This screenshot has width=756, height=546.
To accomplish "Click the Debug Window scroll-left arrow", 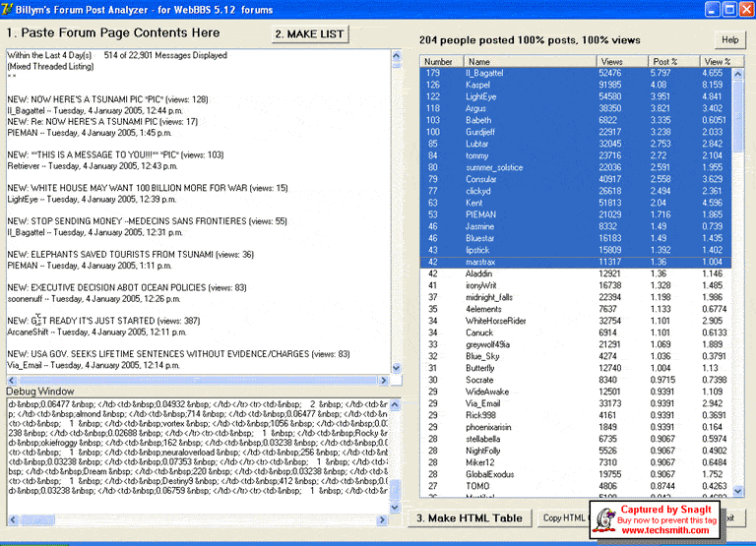I will [x=13, y=519].
